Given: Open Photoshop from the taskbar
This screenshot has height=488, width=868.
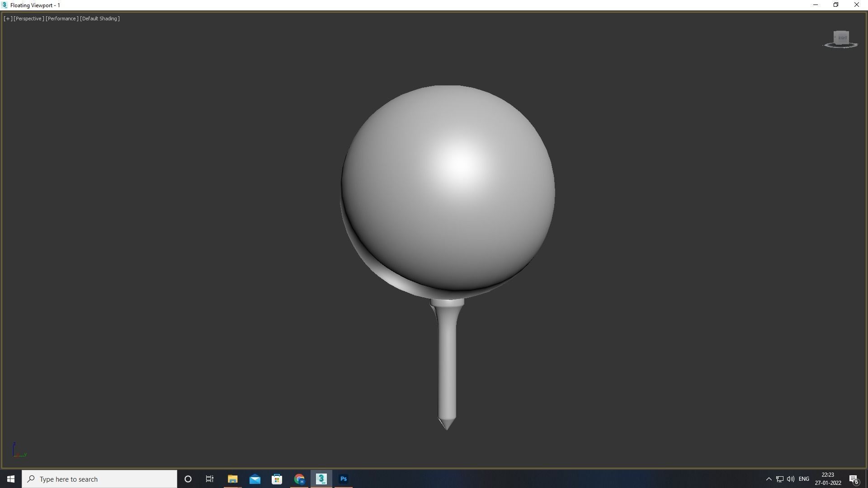Looking at the screenshot, I should (x=343, y=479).
